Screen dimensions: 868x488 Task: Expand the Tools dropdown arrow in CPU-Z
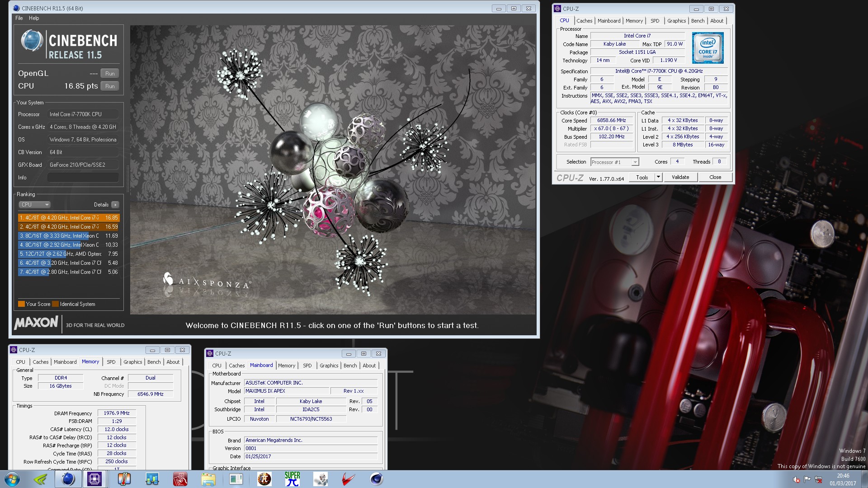point(658,177)
